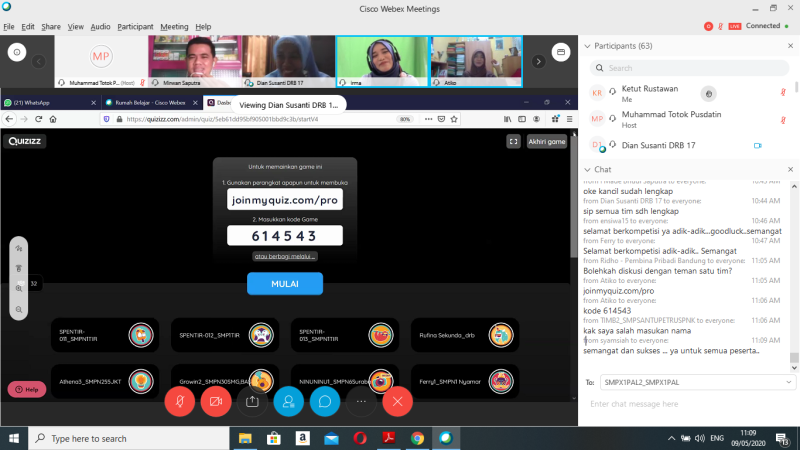Open the View menu
The height and width of the screenshot is (450, 800).
pos(76,27)
